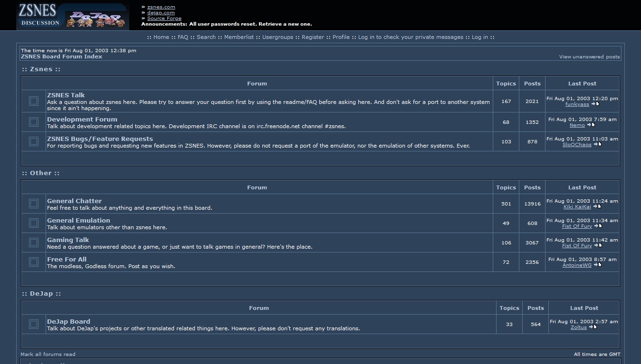The image size is (641, 364).
Task: View latest post icon in General Emulation row
Action: point(598,226)
